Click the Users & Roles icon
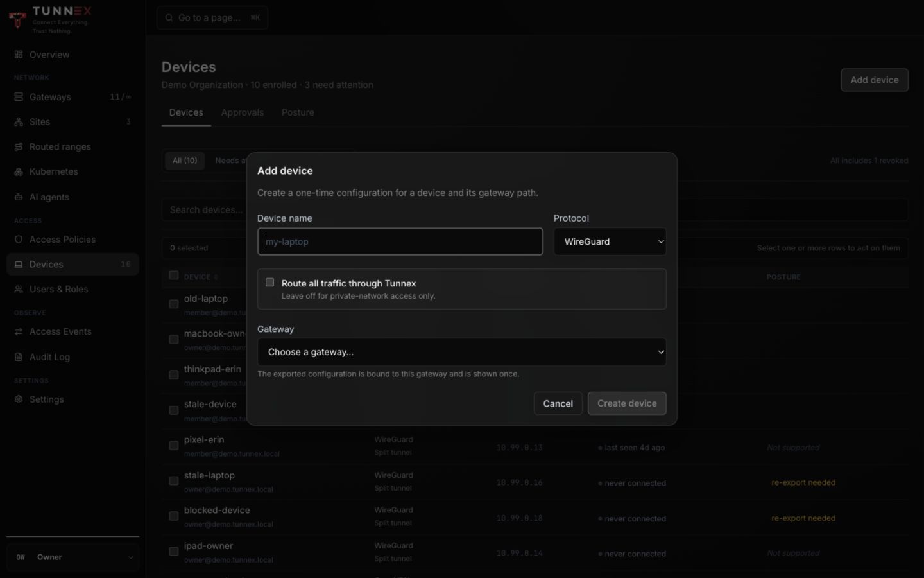This screenshot has height=578, width=924. pos(19,289)
